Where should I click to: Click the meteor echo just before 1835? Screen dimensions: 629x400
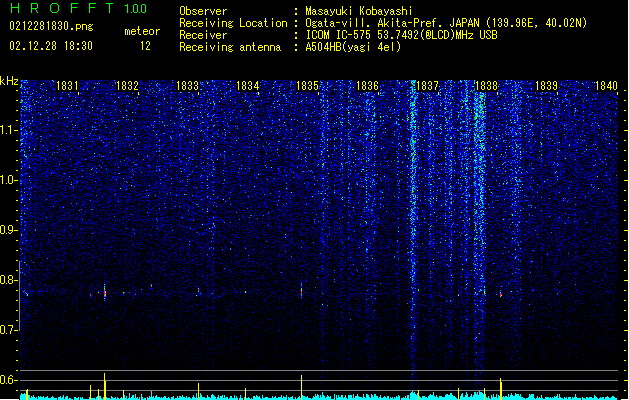pyautogui.click(x=301, y=291)
